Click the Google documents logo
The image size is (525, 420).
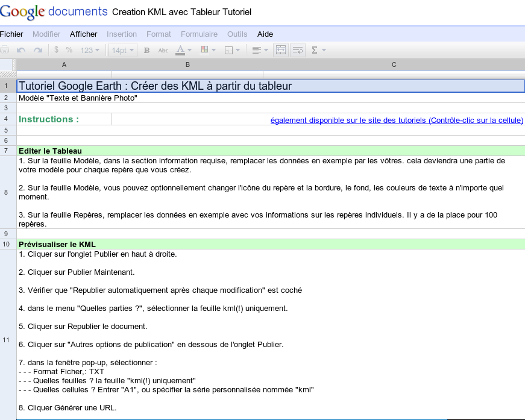tap(54, 11)
